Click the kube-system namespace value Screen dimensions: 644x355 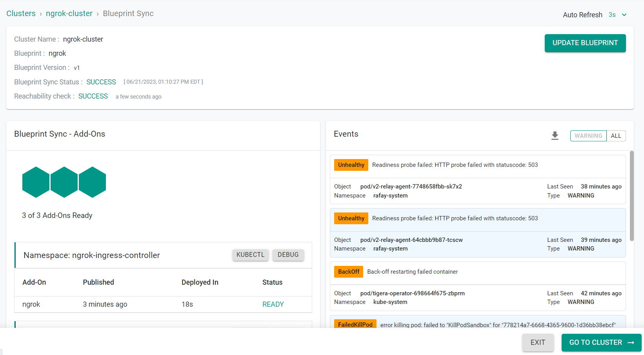390,302
